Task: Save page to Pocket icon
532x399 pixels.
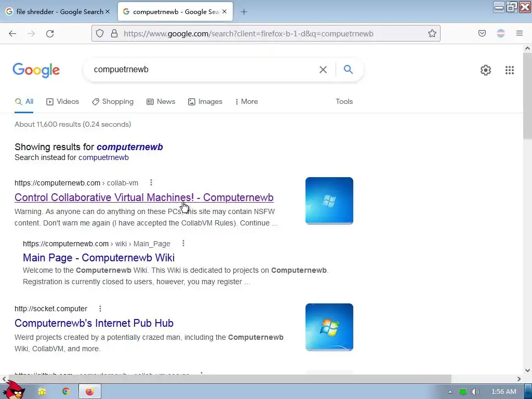Action: point(482,33)
